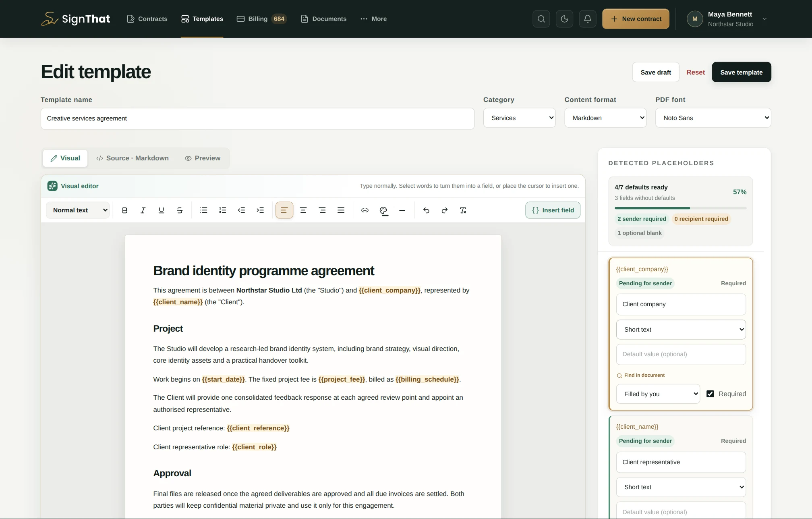Click Find in document for client_company
Screen dimensions: 812x519
[x=641, y=375]
